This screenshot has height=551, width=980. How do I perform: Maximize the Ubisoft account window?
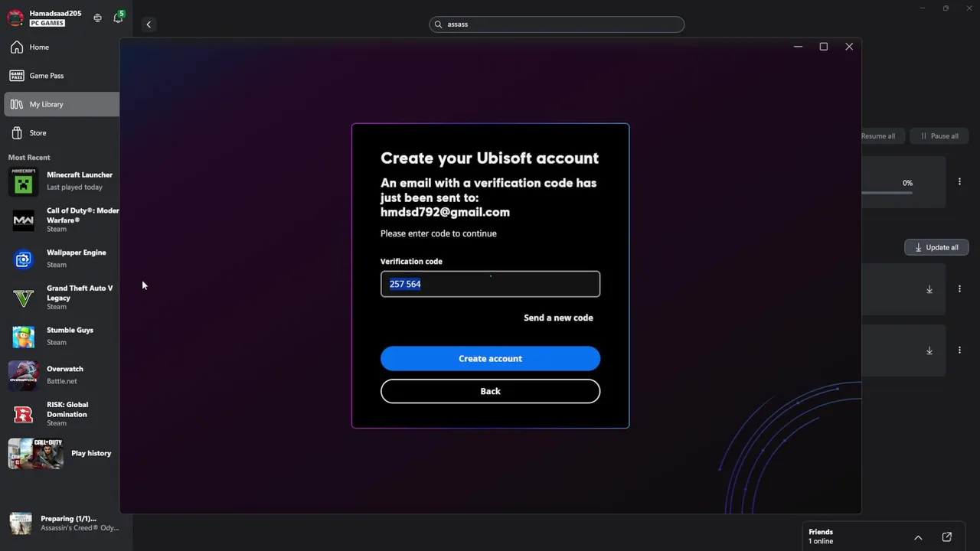point(824,47)
